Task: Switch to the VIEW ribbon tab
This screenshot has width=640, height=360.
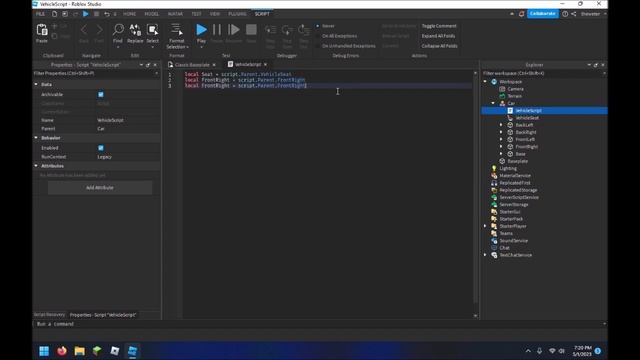Action: 215,14
